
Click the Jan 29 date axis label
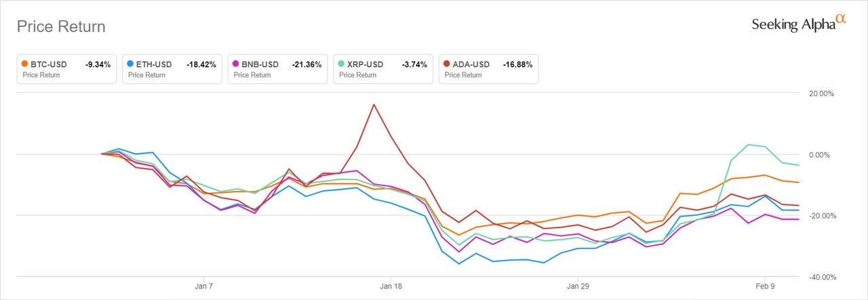point(578,286)
